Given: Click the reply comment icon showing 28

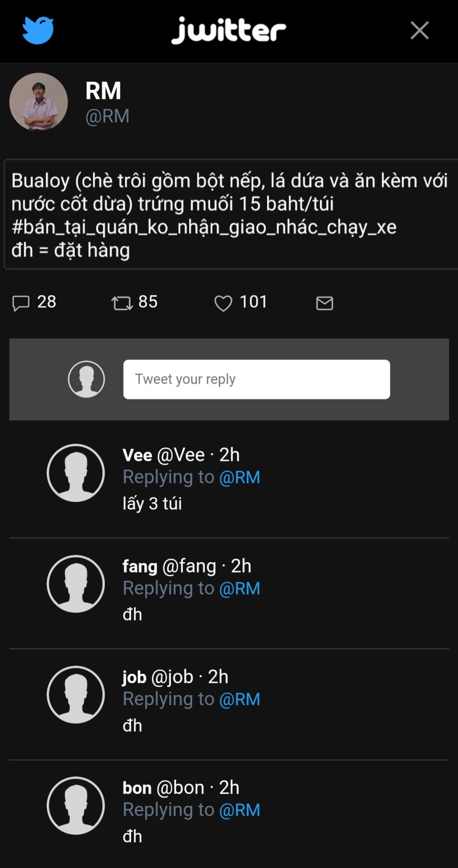Looking at the screenshot, I should (x=21, y=303).
